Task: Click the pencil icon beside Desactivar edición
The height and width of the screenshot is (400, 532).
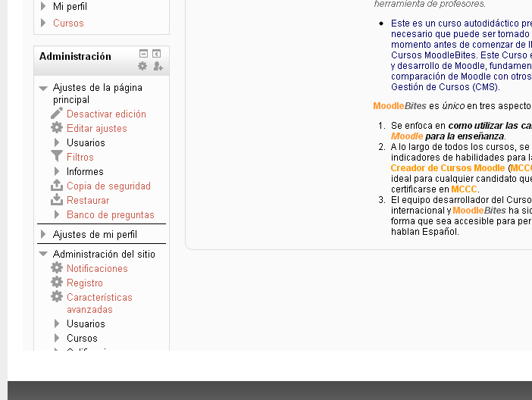Action: pos(57,114)
